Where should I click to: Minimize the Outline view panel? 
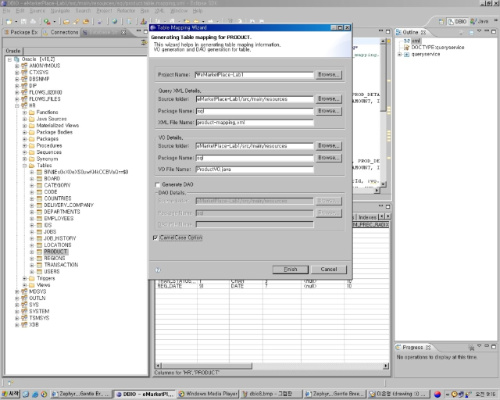click(x=487, y=31)
